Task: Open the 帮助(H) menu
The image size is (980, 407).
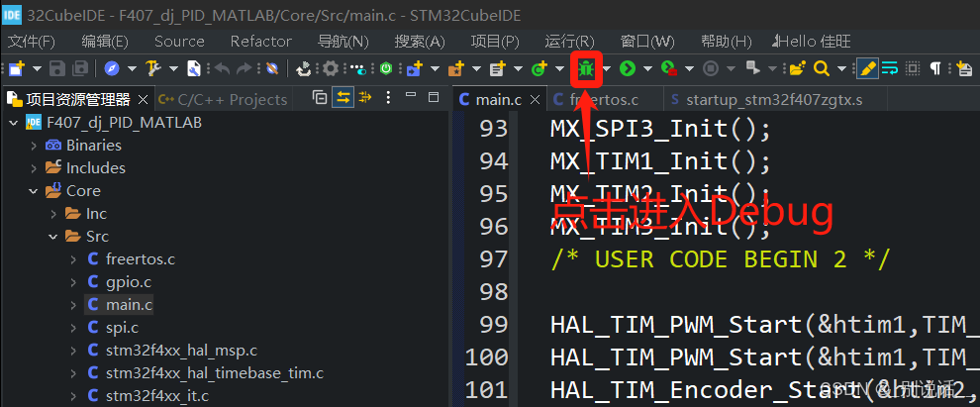Action: (727, 42)
